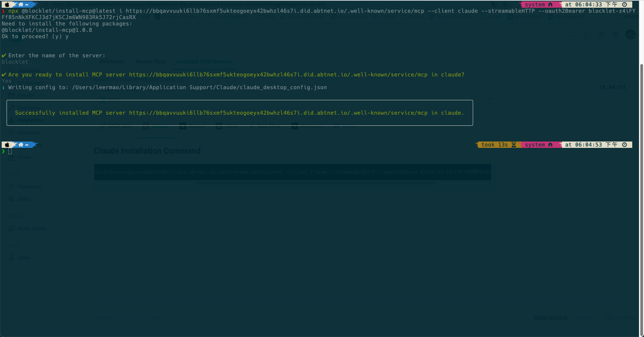
Task: Click the Integrations sidebar item
Action: tap(30, 120)
